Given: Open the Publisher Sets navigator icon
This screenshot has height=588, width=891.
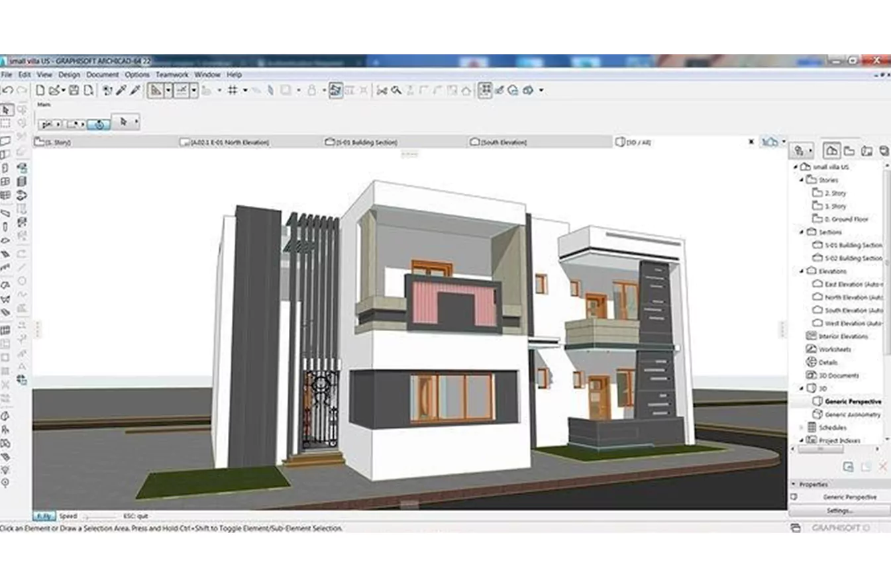Looking at the screenshot, I should pyautogui.click(x=884, y=151).
